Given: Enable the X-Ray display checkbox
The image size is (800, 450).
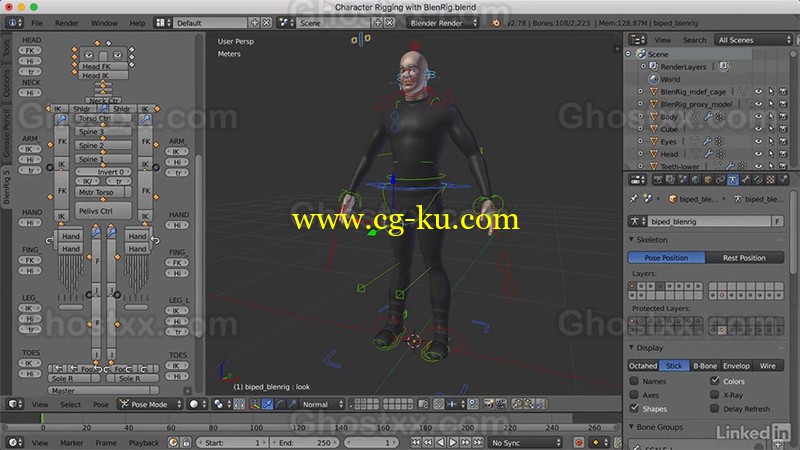Looking at the screenshot, I should pos(714,394).
